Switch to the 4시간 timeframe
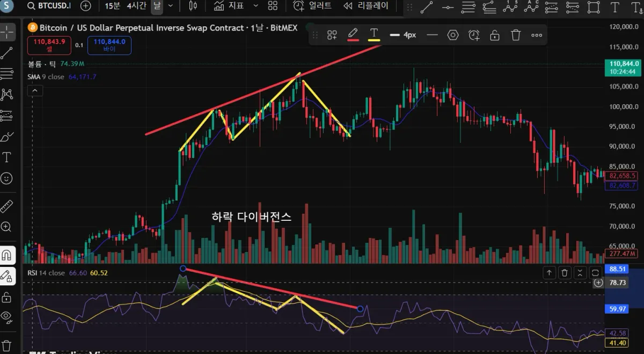644x354 pixels. tap(137, 6)
